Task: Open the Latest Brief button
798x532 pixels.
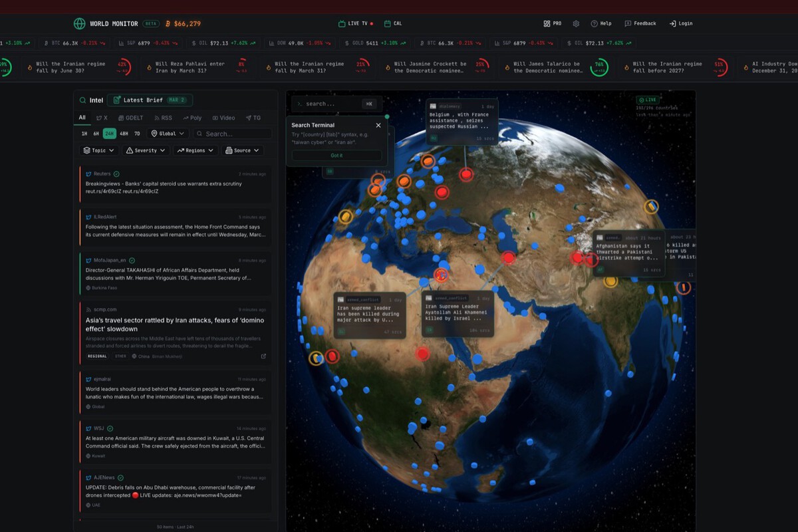Action: pos(150,100)
